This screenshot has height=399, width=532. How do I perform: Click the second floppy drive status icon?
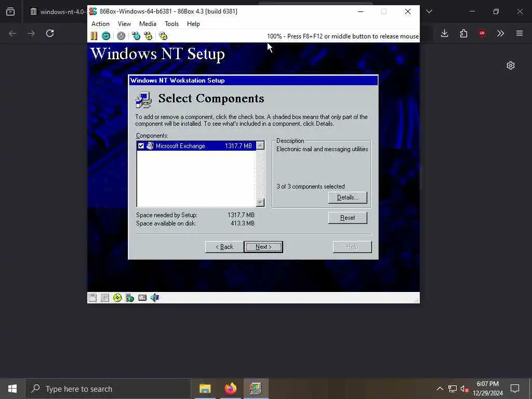click(x=105, y=298)
